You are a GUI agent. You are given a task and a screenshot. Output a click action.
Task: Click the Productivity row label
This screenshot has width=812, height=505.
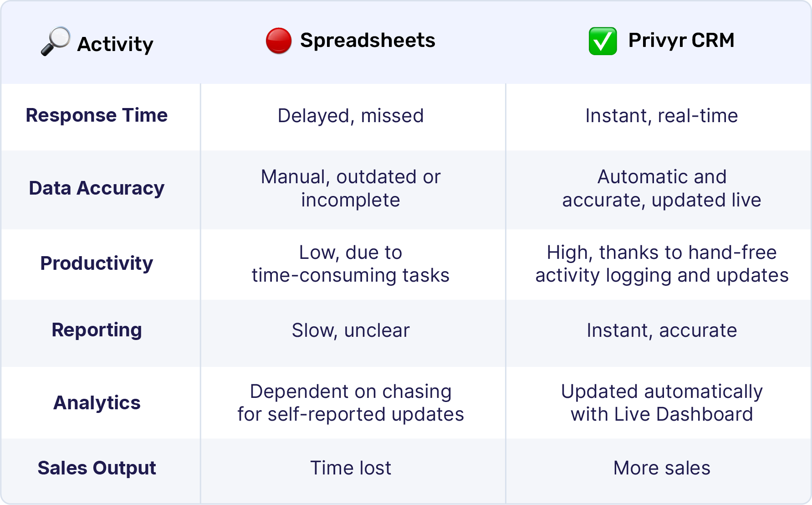click(x=97, y=263)
